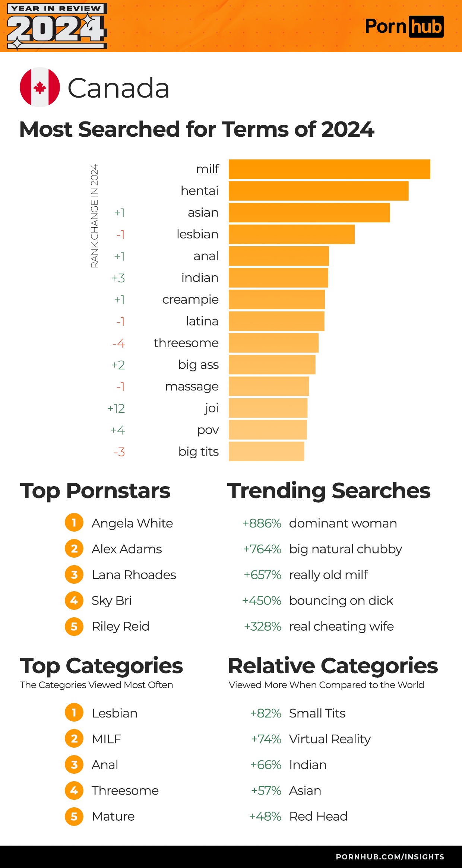This screenshot has height=868, width=462.
Task: Click the Pornhub logo in the header
Action: 404,26
